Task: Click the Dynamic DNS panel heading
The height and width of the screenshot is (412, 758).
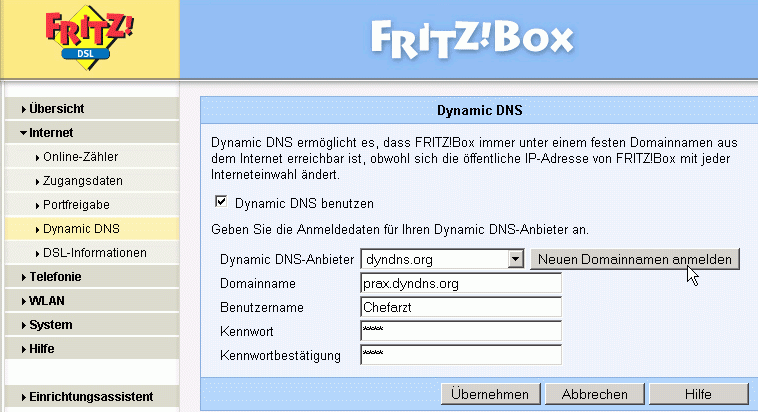Action: click(480, 110)
